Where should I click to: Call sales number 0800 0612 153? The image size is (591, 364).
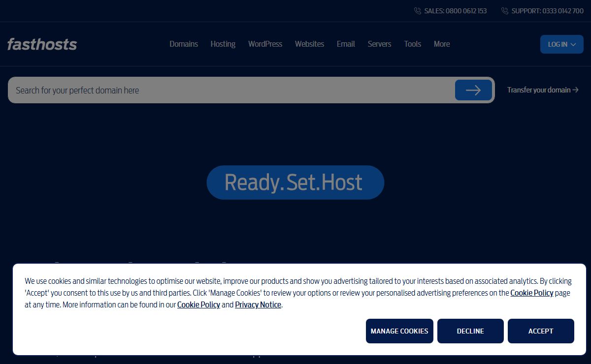(456, 11)
